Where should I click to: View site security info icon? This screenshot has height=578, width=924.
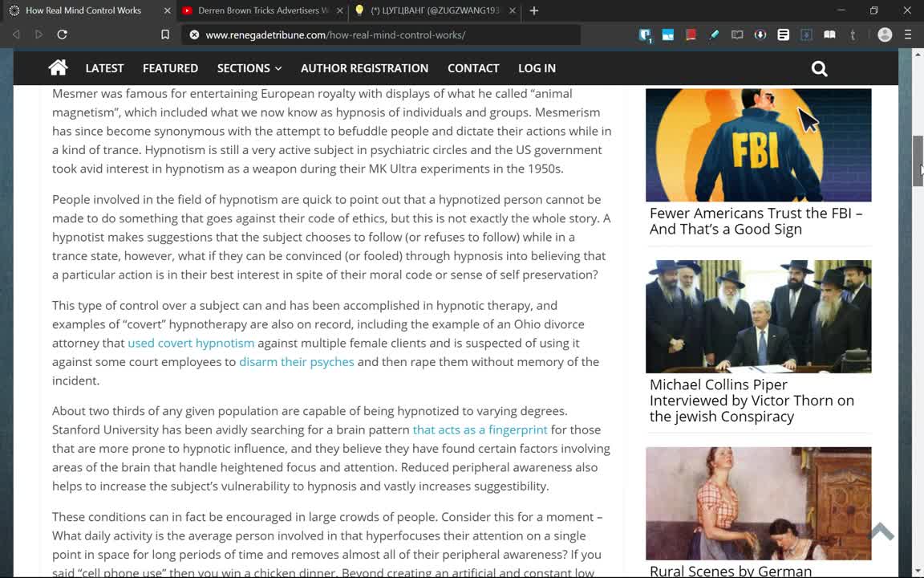(194, 35)
